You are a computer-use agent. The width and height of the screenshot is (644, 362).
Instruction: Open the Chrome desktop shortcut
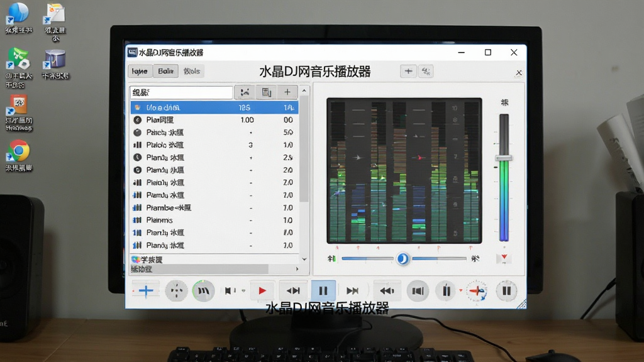[x=18, y=156]
